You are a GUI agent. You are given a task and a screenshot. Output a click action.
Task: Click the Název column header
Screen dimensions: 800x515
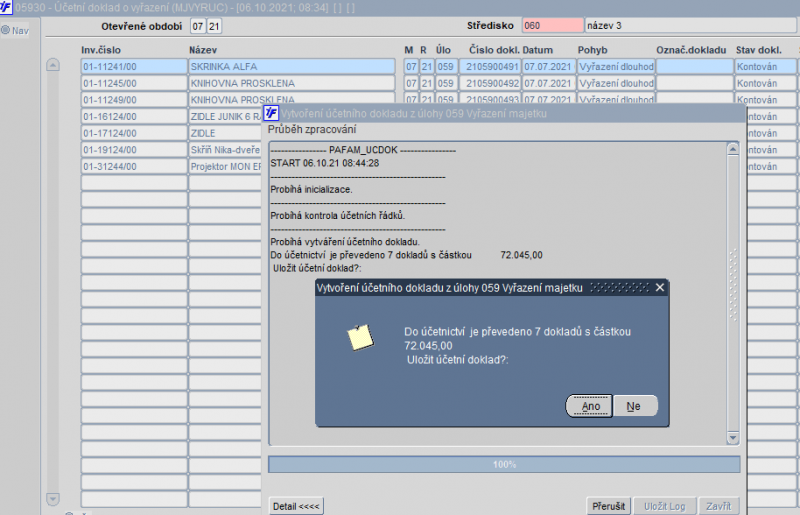[x=203, y=50]
